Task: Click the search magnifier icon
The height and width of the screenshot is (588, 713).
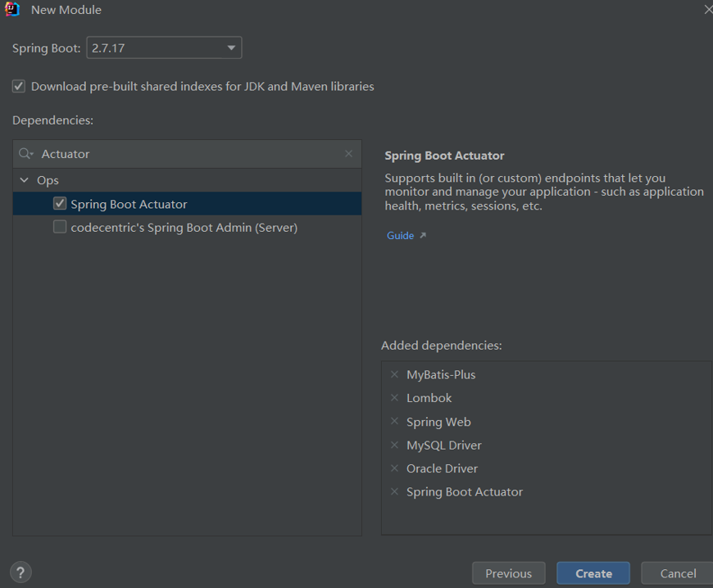Action: pyautogui.click(x=25, y=154)
